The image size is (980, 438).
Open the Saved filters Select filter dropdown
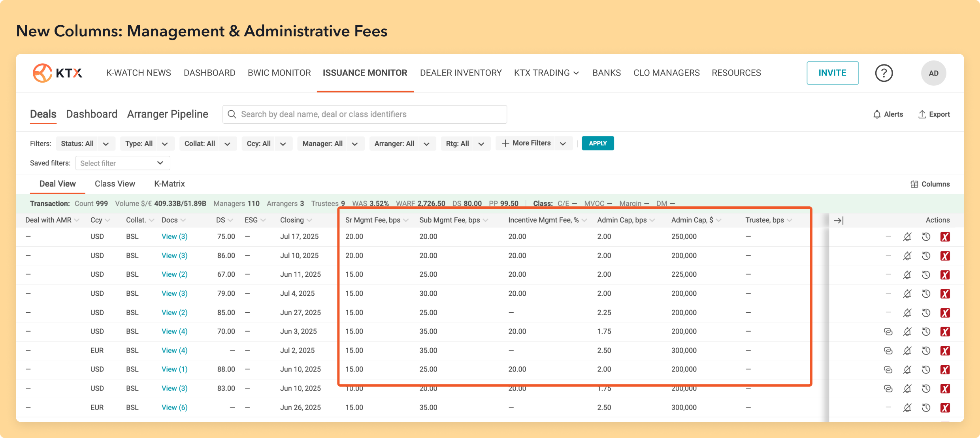click(x=122, y=163)
